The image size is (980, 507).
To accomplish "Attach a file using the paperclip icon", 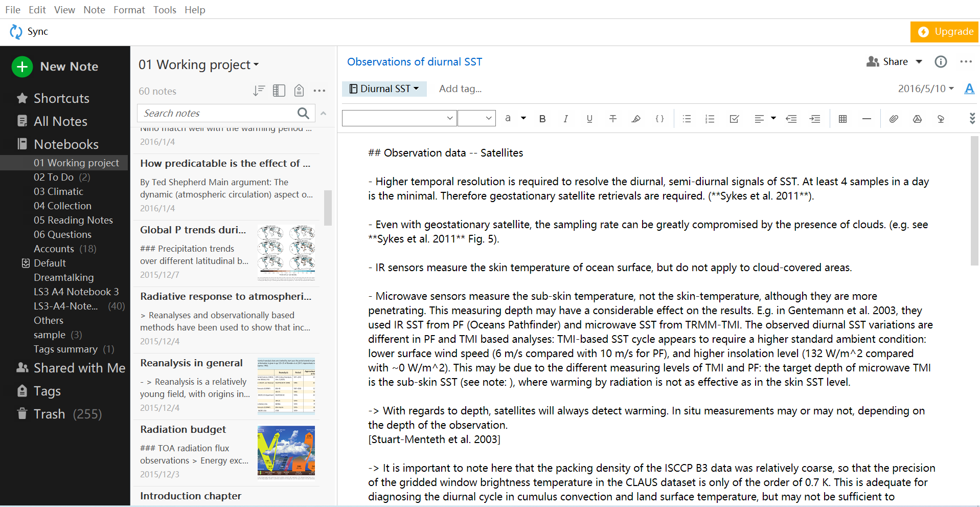I will click(894, 118).
